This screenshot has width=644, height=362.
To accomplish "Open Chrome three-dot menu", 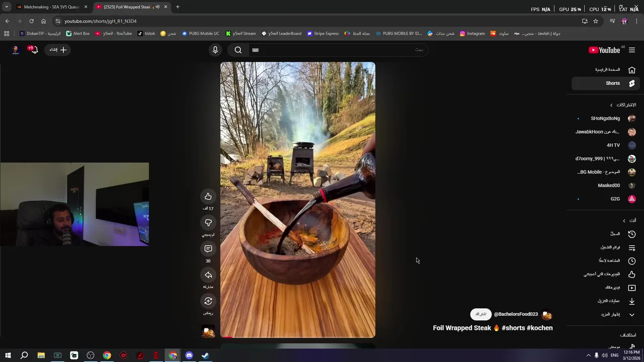I will (x=637, y=21).
